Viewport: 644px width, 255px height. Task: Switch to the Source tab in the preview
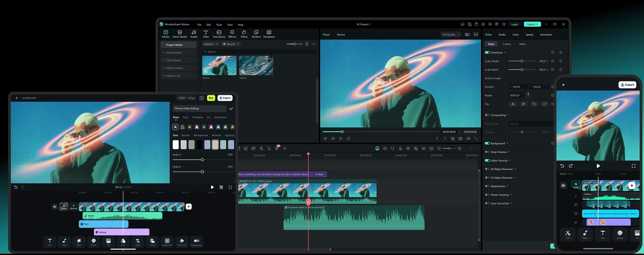point(341,34)
